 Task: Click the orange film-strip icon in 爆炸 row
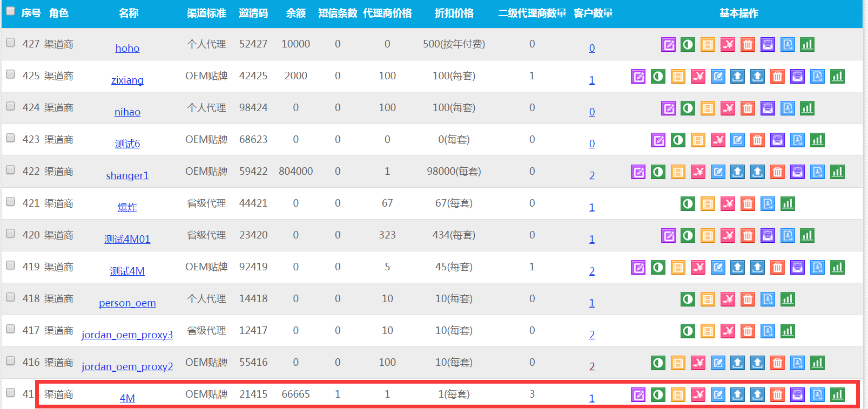tap(708, 204)
